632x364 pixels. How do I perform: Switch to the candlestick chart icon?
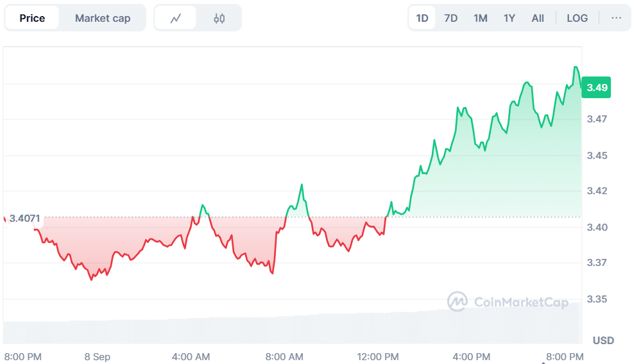tap(219, 18)
